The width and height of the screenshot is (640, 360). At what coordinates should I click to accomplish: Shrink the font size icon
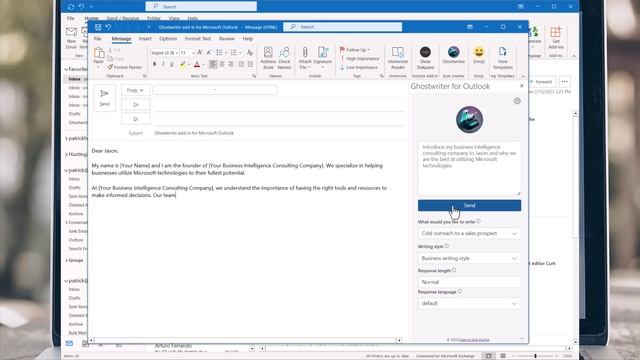tap(209, 53)
